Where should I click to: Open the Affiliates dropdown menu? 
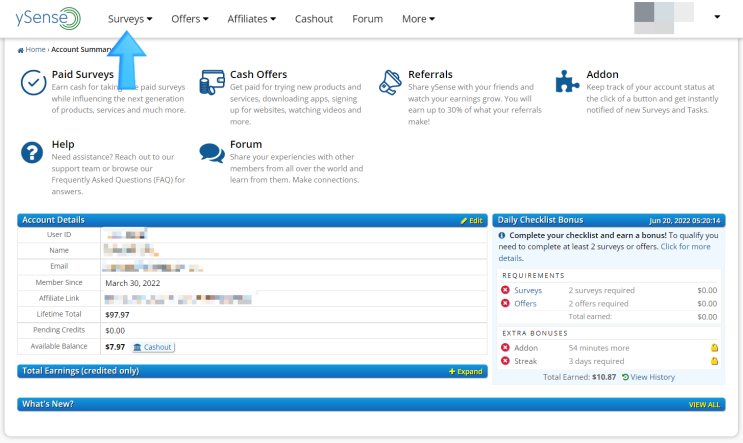point(251,19)
